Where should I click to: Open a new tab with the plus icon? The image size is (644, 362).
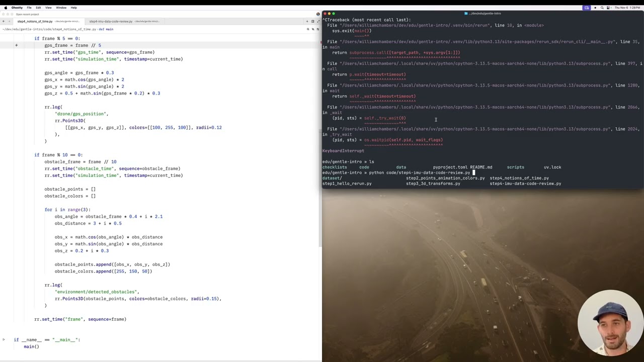tap(307, 21)
